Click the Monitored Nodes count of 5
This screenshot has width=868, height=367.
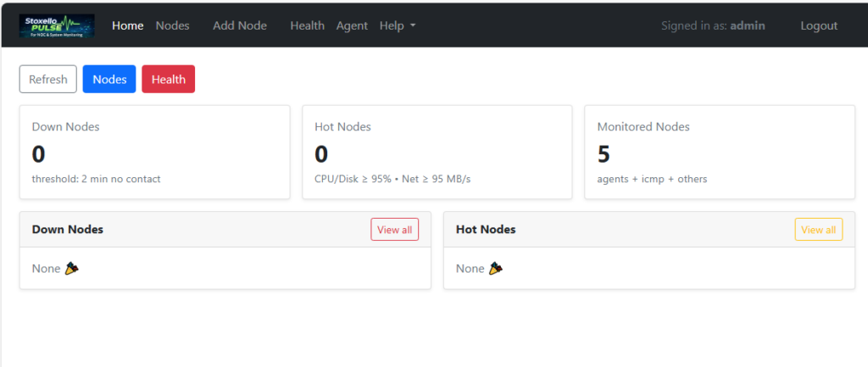[x=604, y=154]
